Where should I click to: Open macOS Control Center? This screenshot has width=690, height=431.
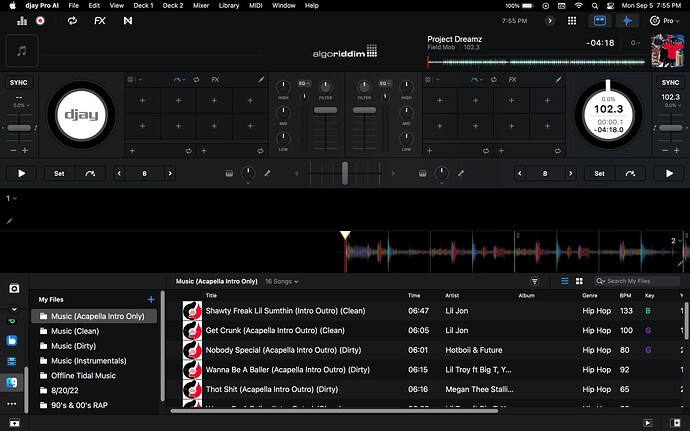[610, 6]
